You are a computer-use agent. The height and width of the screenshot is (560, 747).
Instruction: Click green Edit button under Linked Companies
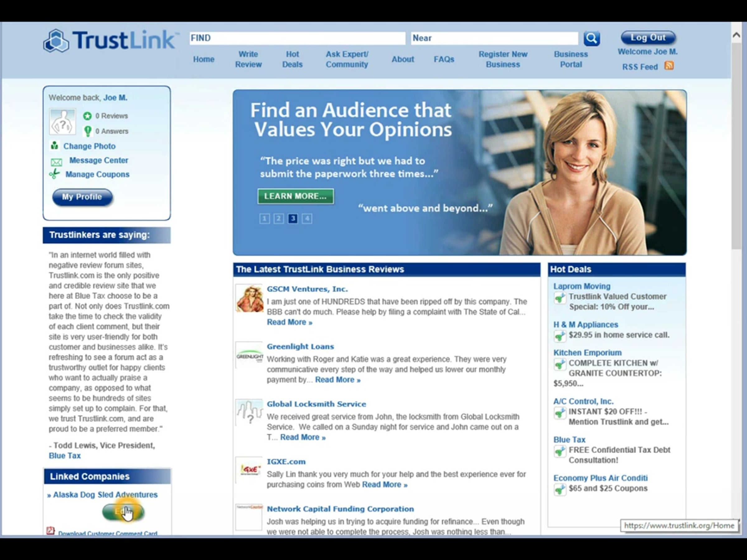(x=123, y=512)
